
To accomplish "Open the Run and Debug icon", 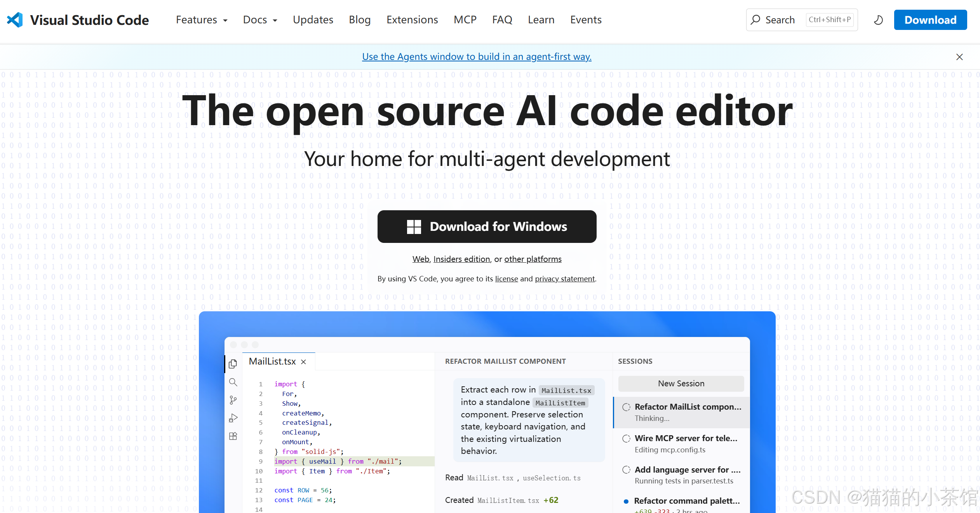I will coord(233,418).
